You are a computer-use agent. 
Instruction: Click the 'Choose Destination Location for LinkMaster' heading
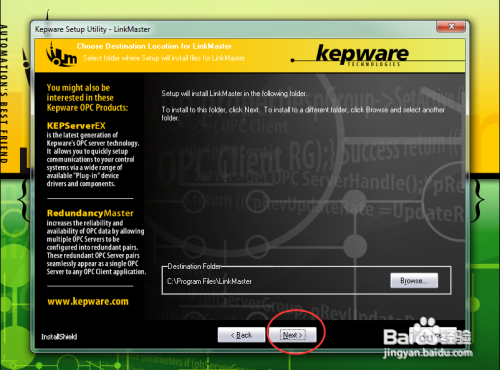(x=154, y=46)
